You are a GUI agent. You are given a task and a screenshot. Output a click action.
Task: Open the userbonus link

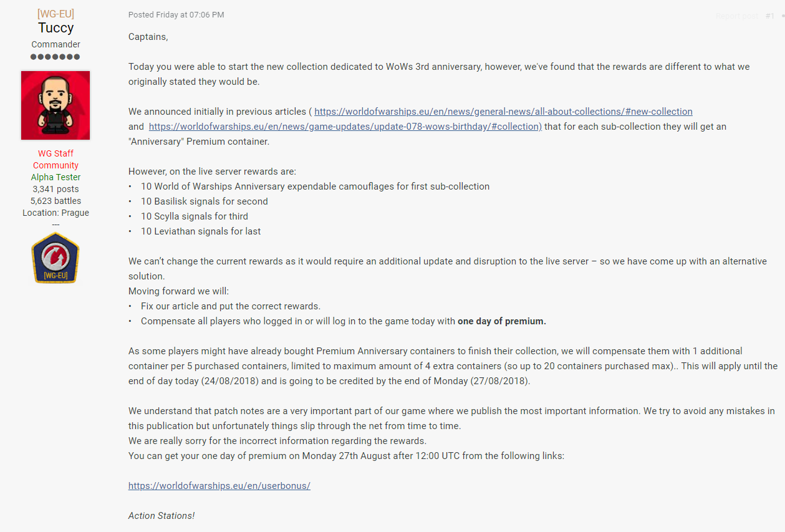point(219,486)
